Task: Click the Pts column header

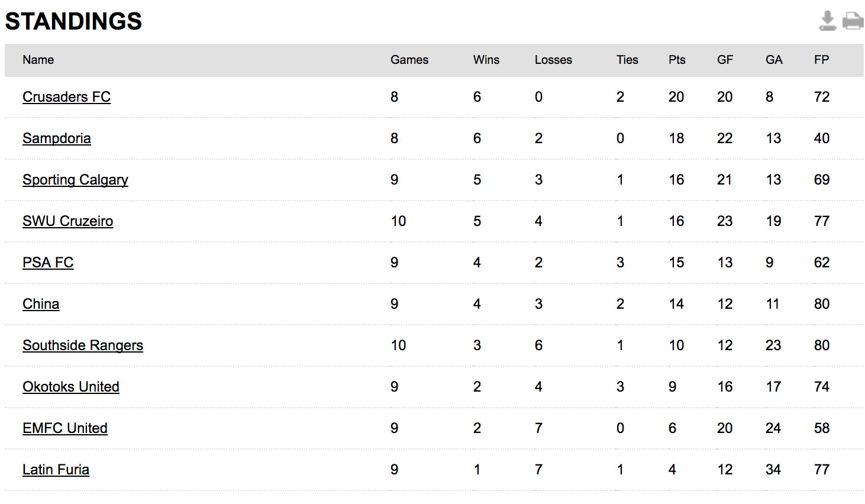Action: [677, 60]
